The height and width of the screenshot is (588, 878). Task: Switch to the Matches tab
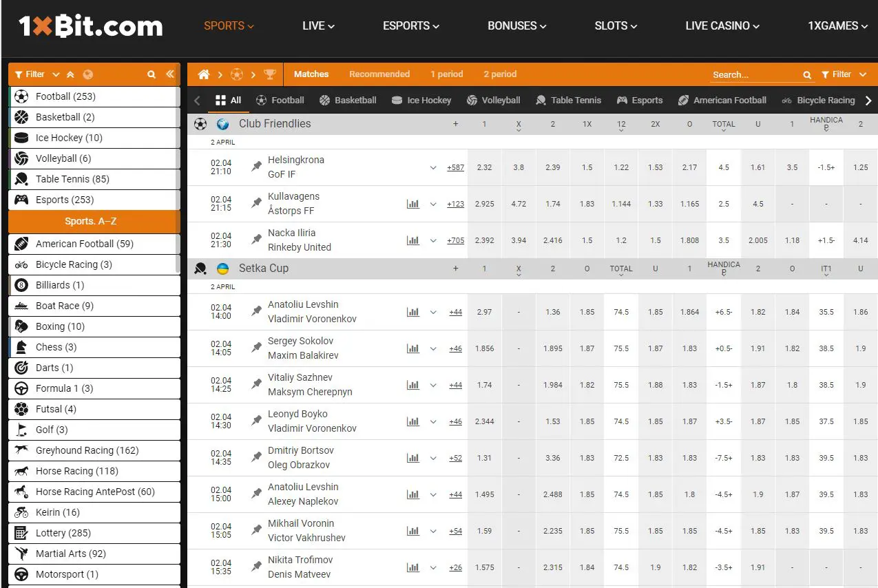tap(311, 74)
